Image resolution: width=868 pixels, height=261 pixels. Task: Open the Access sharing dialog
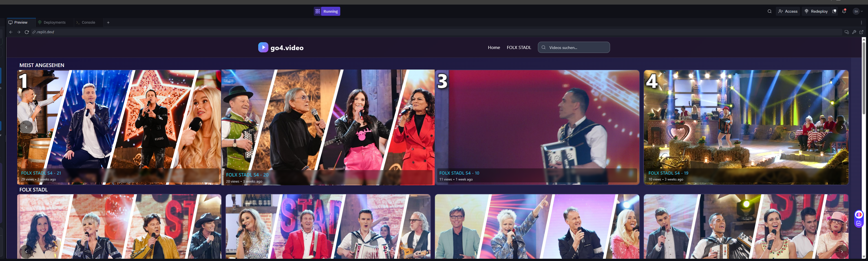(788, 12)
